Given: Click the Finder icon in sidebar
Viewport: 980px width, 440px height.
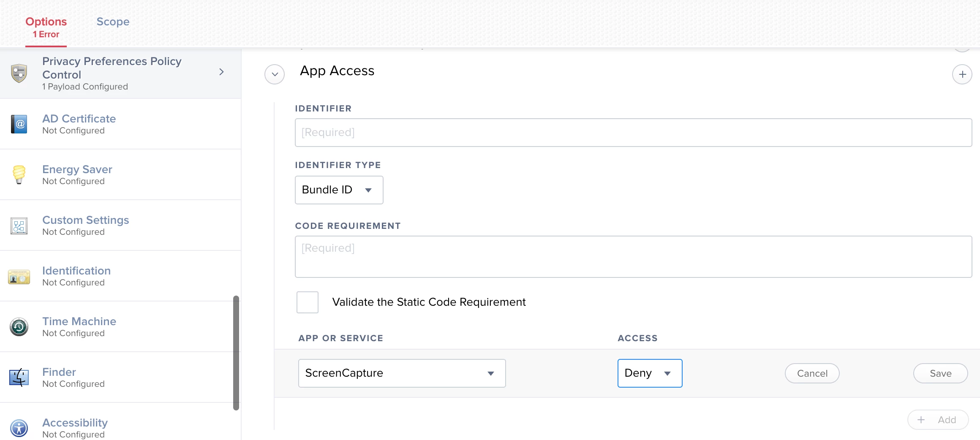Looking at the screenshot, I should point(19,378).
